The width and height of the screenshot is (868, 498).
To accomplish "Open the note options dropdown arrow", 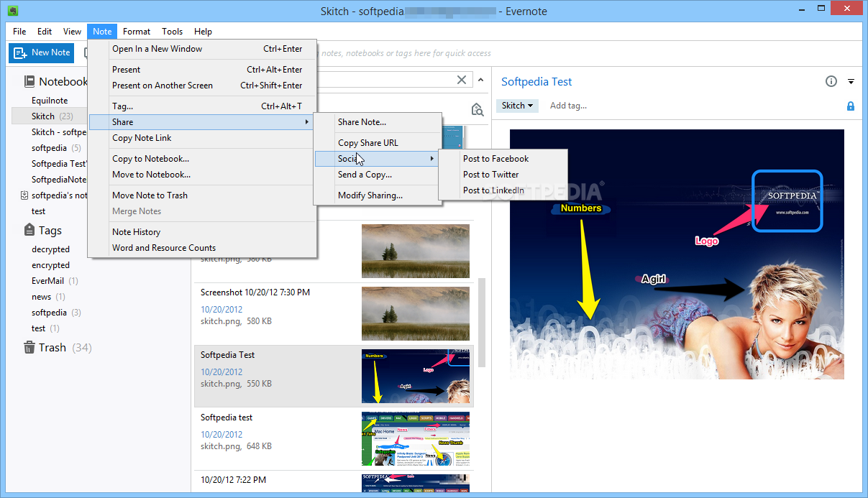I will (x=851, y=82).
